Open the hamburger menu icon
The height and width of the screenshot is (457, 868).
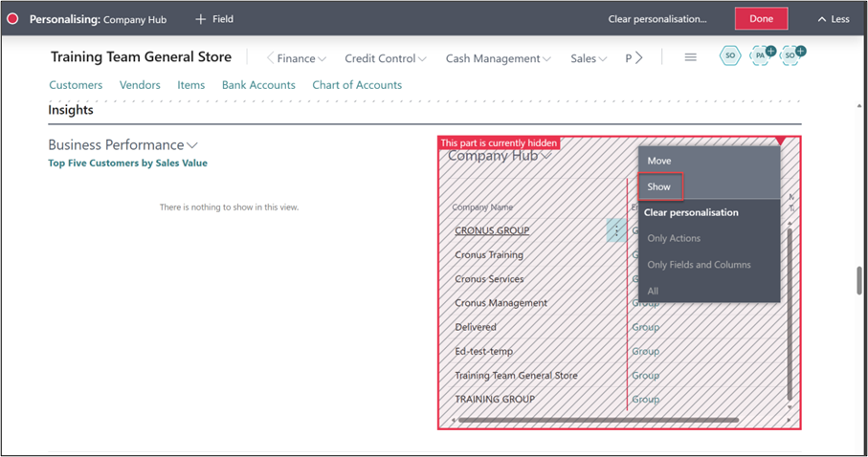coord(690,57)
